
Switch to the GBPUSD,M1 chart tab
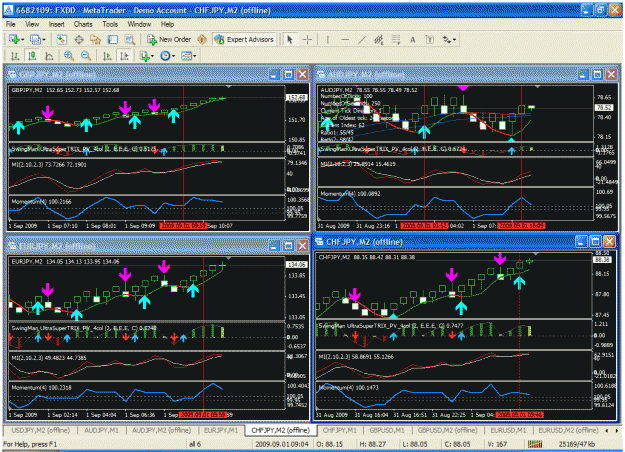387,430
